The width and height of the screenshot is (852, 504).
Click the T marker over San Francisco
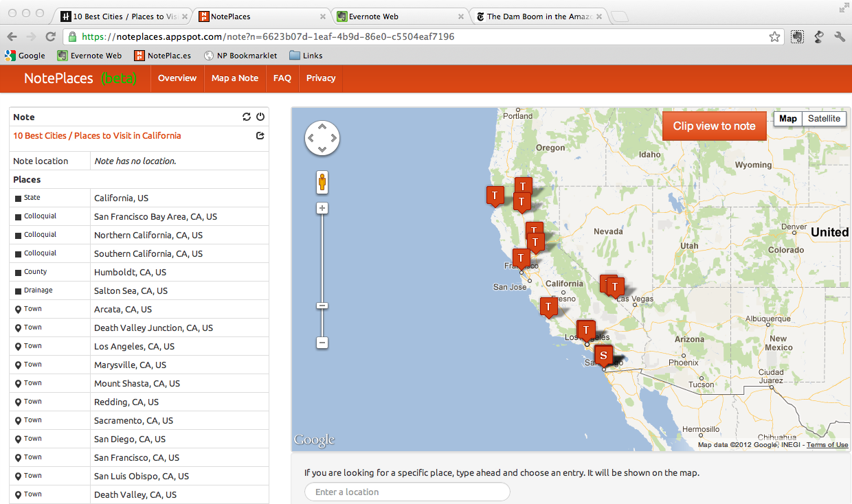point(522,260)
